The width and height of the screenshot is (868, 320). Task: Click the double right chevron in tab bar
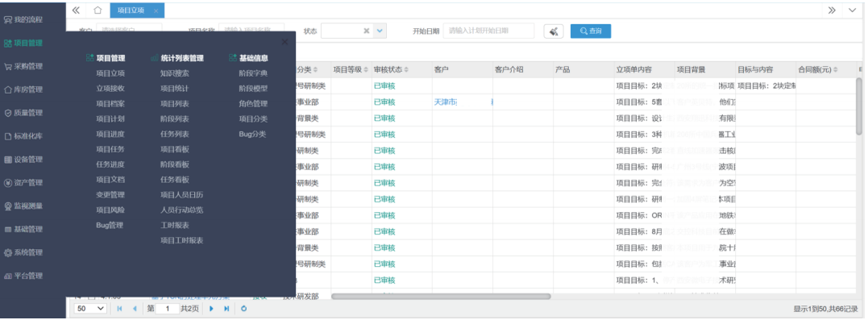(832, 10)
